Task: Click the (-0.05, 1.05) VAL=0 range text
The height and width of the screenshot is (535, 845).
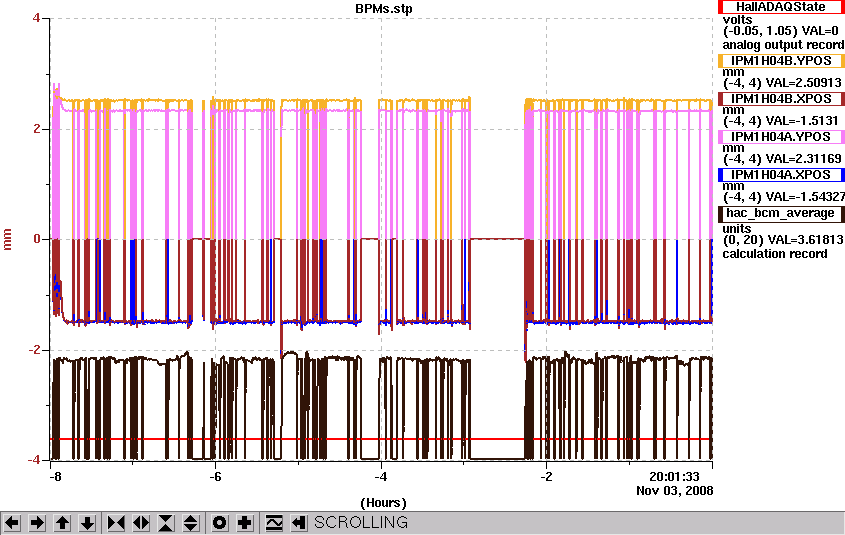Action: [780, 31]
